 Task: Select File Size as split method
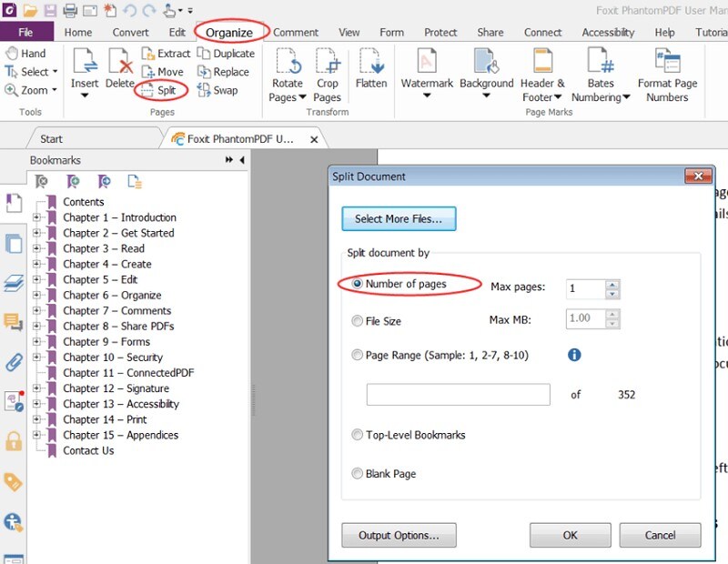358,319
